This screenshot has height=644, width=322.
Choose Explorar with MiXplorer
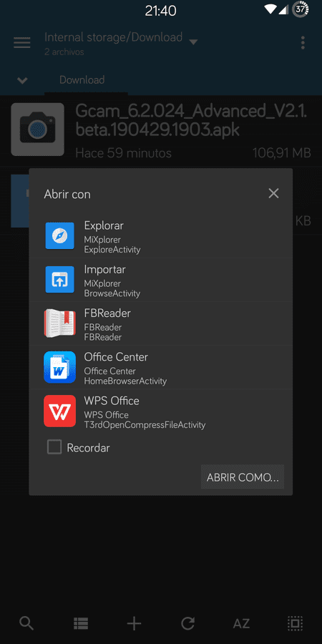(160, 236)
